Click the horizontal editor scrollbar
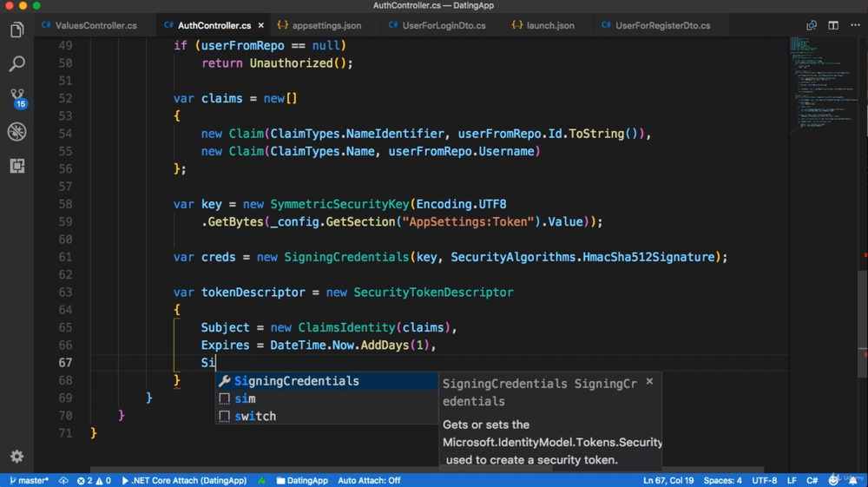Viewport: 868px width, 487px height. pyautogui.click(x=321, y=470)
